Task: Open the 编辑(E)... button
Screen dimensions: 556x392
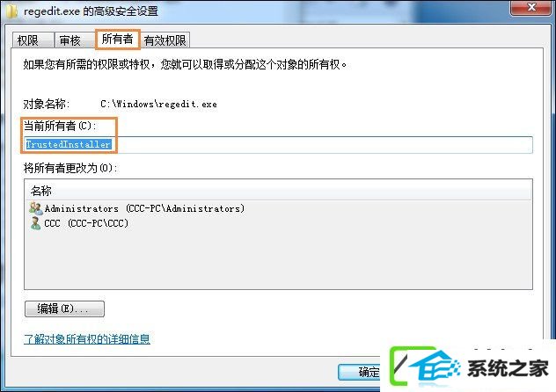Action: [64, 309]
